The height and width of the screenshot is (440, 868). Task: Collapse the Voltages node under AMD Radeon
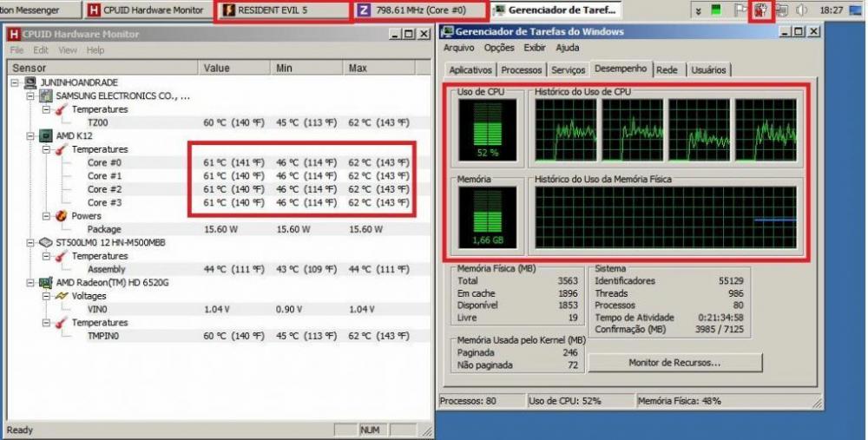click(47, 296)
